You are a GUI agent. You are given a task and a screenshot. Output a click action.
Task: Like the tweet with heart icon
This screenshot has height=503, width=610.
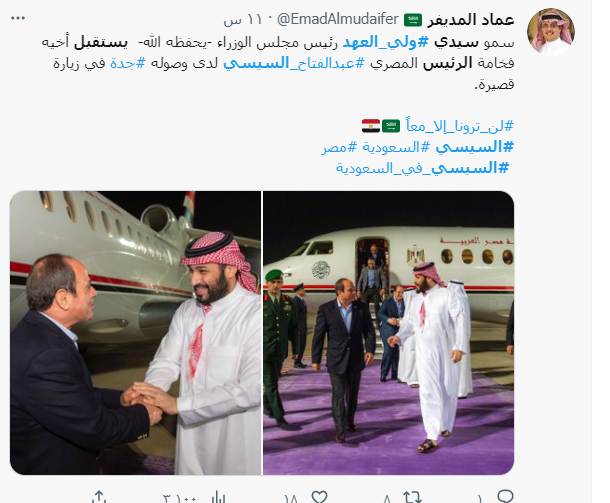pyautogui.click(x=319, y=497)
